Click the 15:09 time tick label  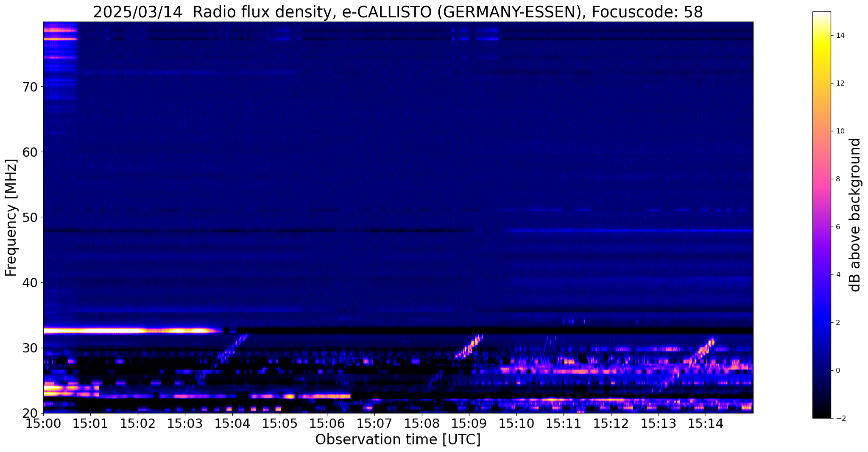(x=469, y=424)
